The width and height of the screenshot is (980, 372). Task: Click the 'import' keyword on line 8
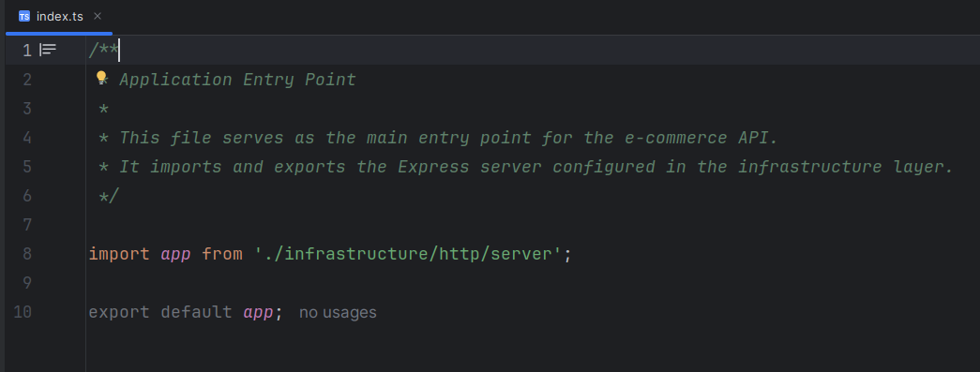tap(119, 254)
